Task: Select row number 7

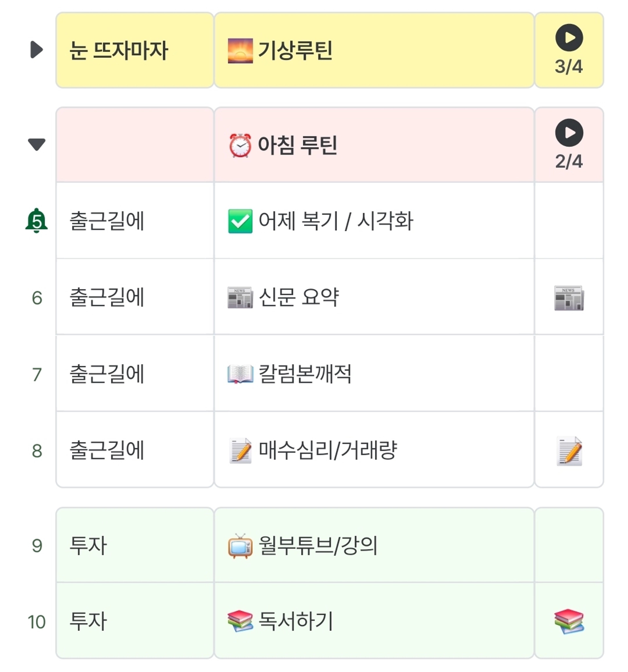Action: [x=37, y=375]
